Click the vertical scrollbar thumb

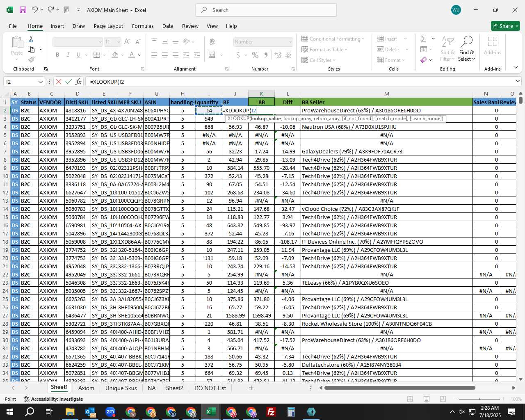[520, 100]
